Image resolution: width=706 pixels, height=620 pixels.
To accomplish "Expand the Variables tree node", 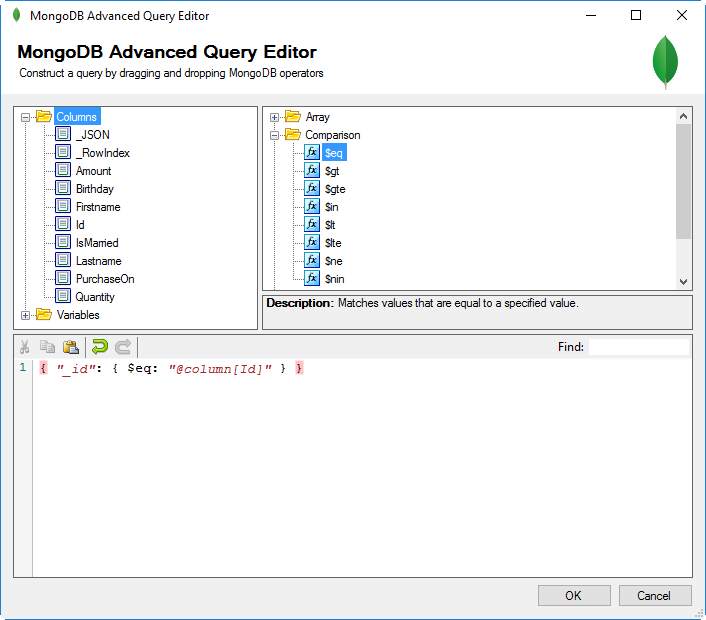I will 26,316.
